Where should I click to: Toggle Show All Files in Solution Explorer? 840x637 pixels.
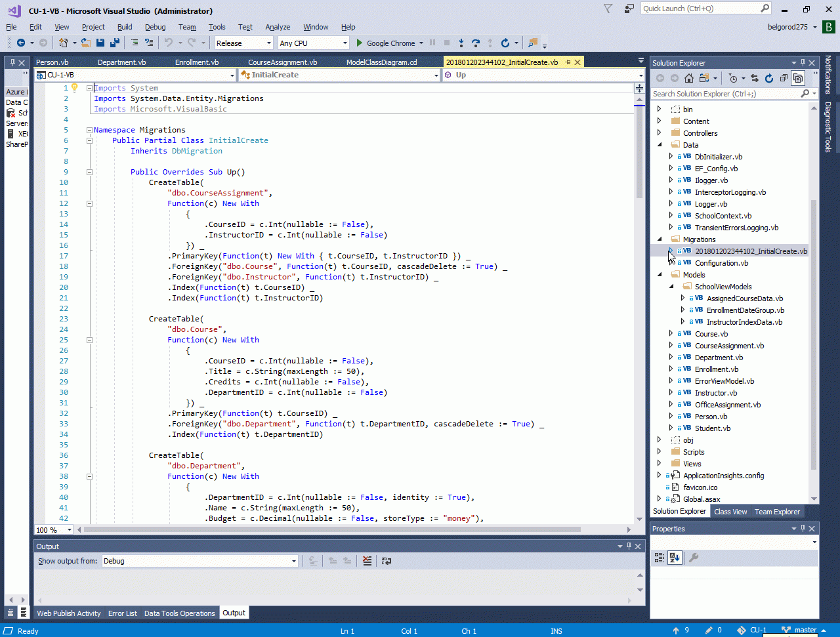point(798,78)
